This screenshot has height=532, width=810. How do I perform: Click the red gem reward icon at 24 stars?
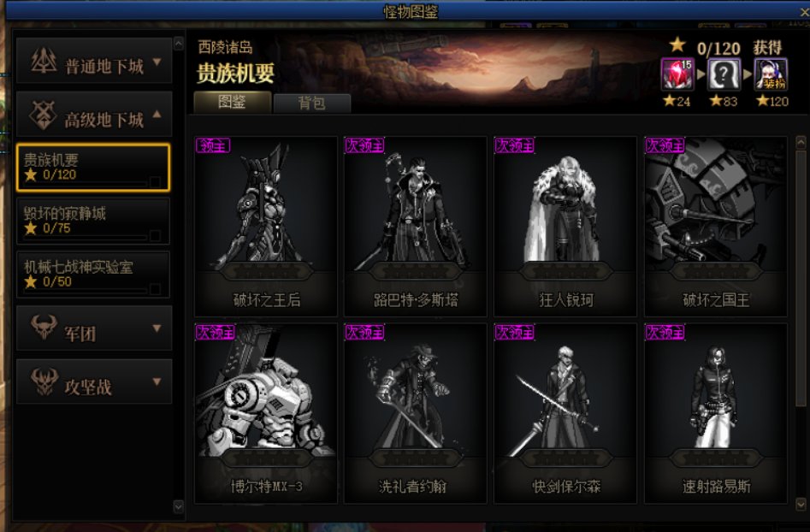tap(677, 75)
